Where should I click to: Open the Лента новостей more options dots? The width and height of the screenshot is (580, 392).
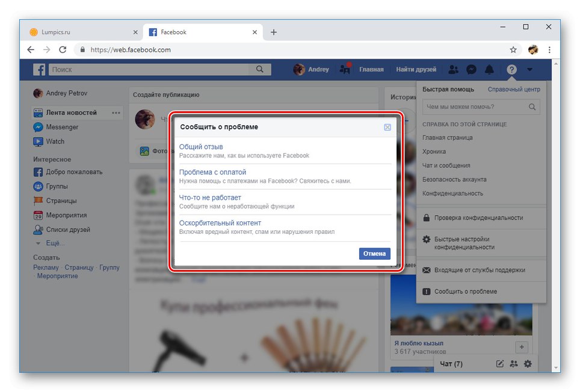click(116, 112)
